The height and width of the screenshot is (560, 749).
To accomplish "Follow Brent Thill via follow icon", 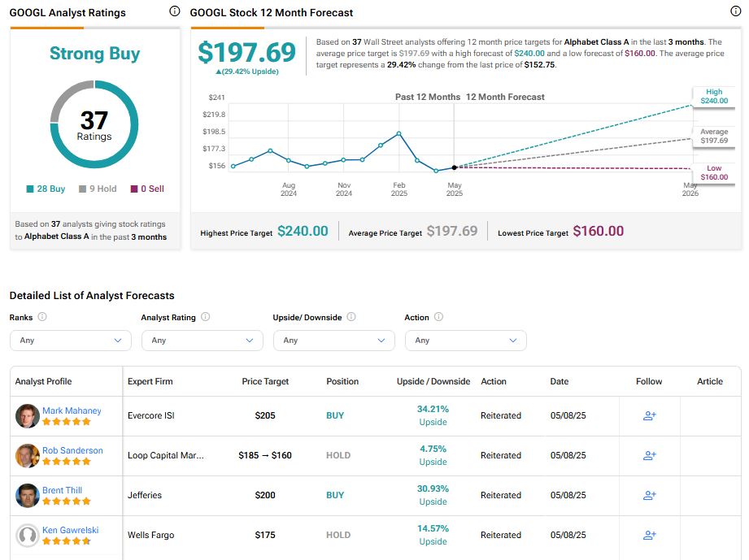I will coord(649,496).
